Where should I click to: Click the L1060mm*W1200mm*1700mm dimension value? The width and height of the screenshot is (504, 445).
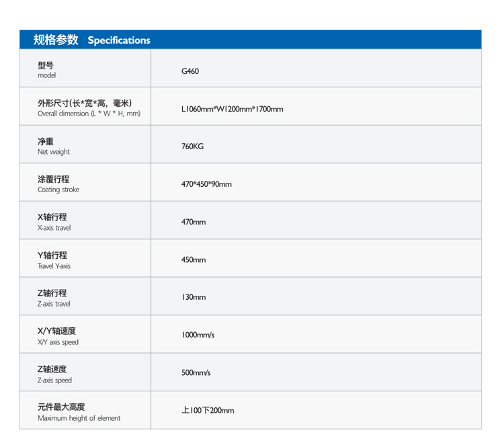[232, 109]
